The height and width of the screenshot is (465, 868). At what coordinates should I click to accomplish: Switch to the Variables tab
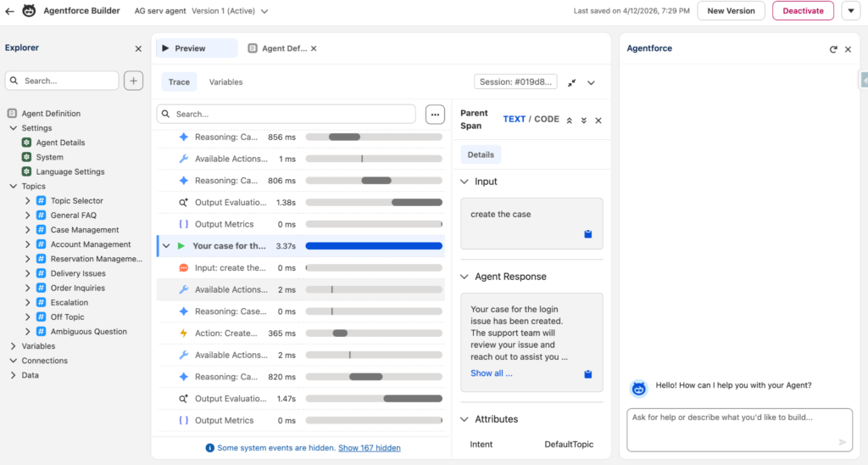(225, 82)
